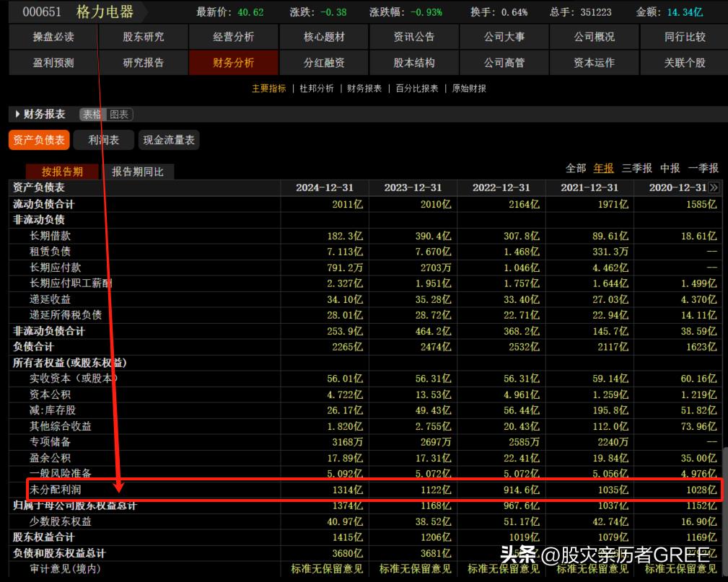Open the 资讯公告 tab
728x582 pixels.
point(414,37)
